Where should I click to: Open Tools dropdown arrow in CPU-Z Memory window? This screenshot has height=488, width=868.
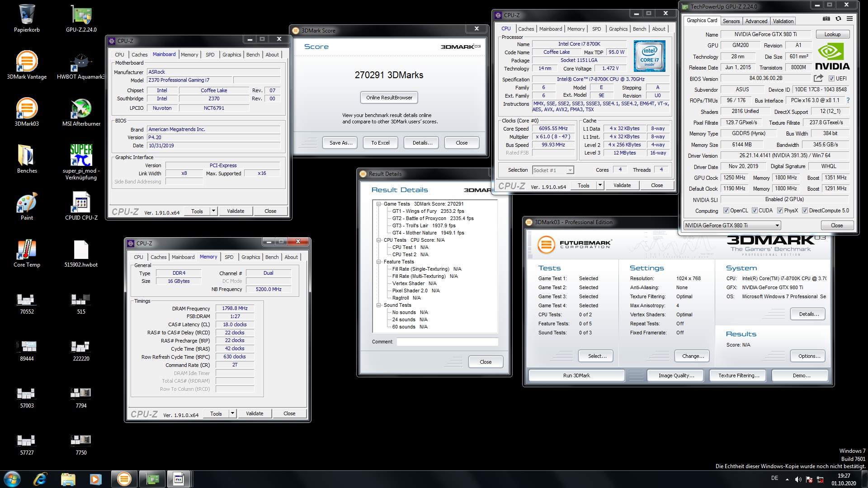point(232,413)
